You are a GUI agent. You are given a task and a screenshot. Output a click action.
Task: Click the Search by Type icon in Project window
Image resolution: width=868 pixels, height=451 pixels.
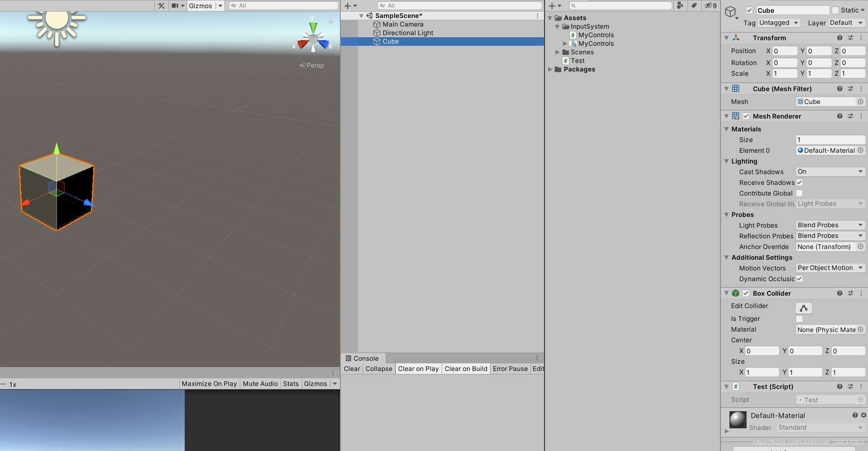pyautogui.click(x=681, y=6)
